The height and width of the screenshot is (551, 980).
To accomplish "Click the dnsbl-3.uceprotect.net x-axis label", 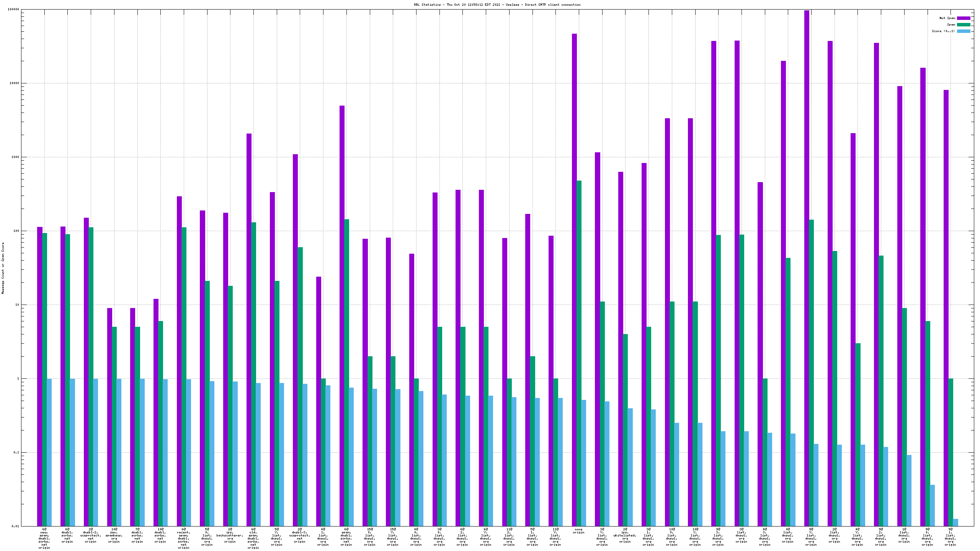I will click(x=300, y=535).
